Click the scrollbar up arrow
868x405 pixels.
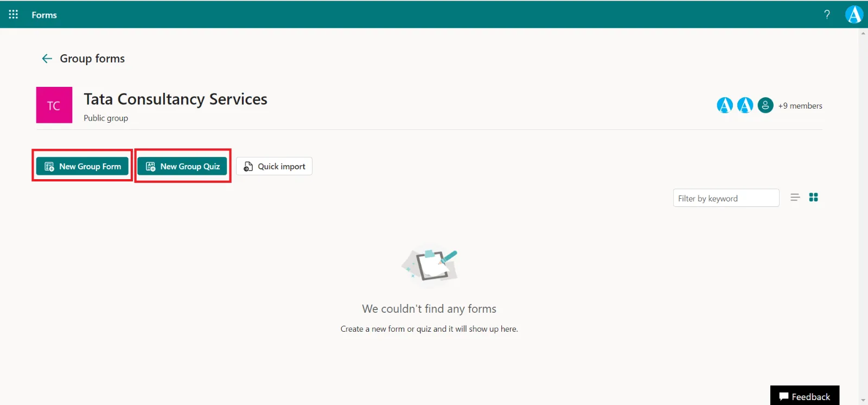[x=863, y=33]
